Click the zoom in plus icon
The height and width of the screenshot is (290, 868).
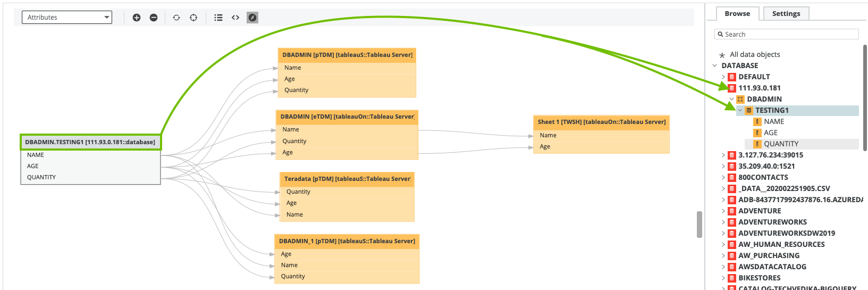[x=137, y=18]
